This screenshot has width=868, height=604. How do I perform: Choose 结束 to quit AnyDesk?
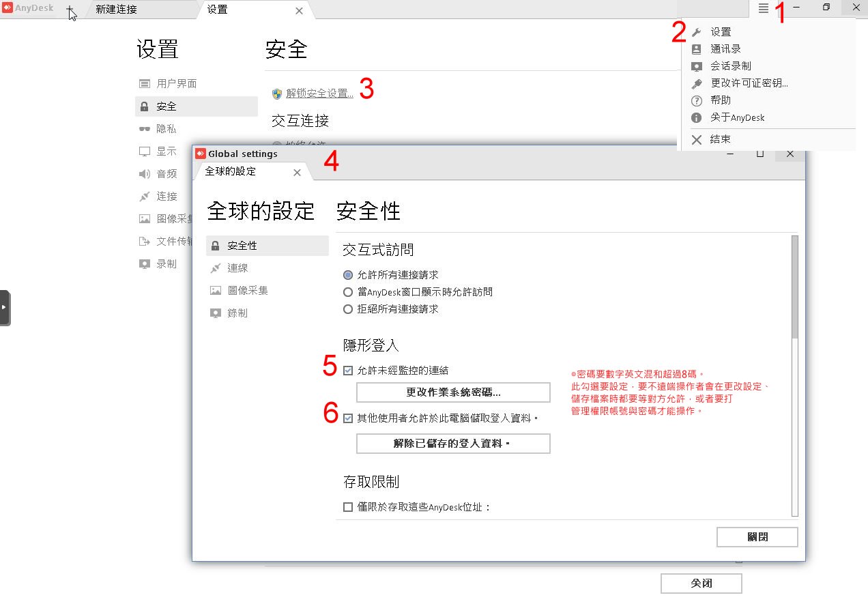coord(721,139)
